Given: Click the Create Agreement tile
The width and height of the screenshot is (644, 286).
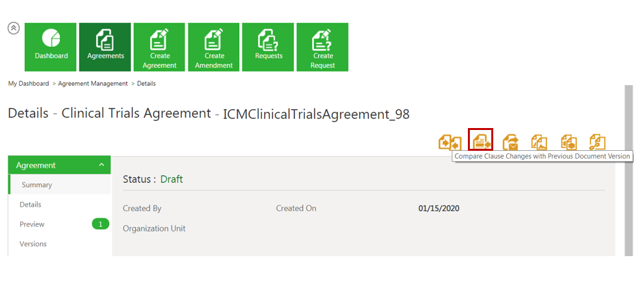Looking at the screenshot, I should [x=159, y=47].
